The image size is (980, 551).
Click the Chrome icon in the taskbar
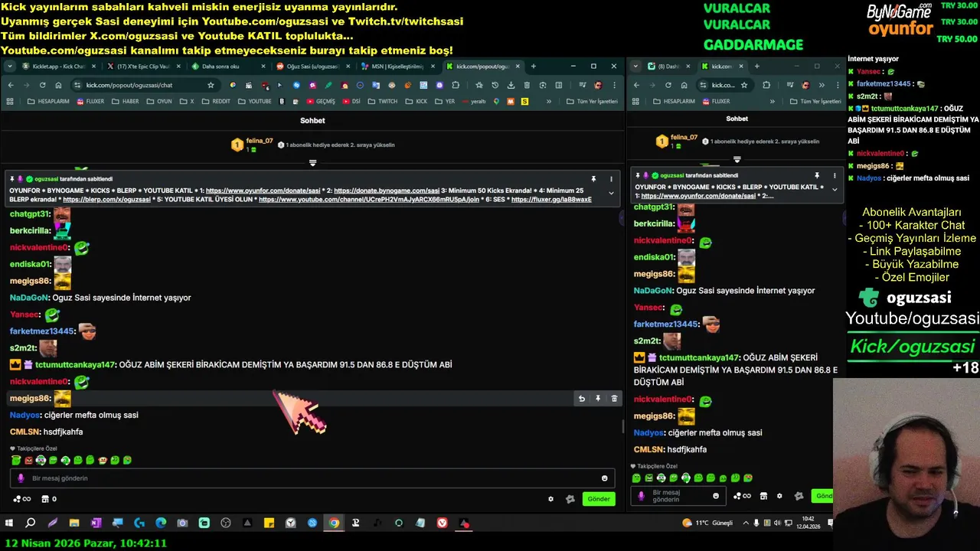pyautogui.click(x=334, y=523)
